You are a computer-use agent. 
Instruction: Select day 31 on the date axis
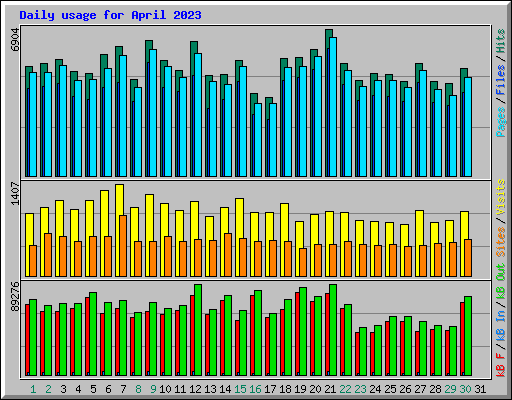480,389
